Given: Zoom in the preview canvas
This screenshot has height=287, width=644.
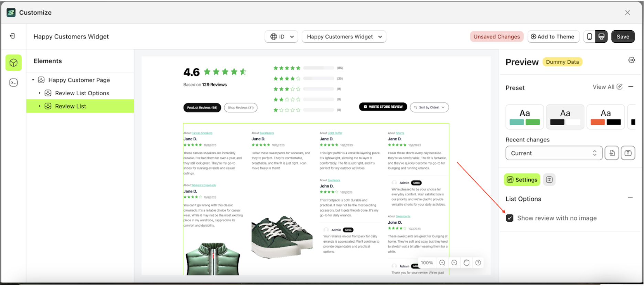Looking at the screenshot, I should [442, 263].
